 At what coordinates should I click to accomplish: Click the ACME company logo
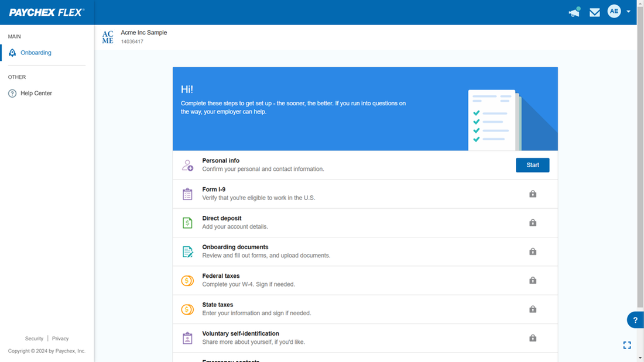point(108,37)
